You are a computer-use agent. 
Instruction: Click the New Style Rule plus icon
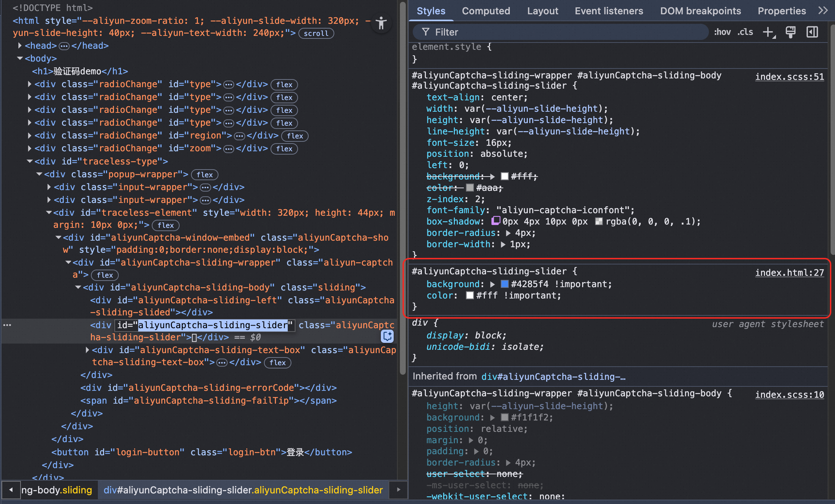pos(769,32)
